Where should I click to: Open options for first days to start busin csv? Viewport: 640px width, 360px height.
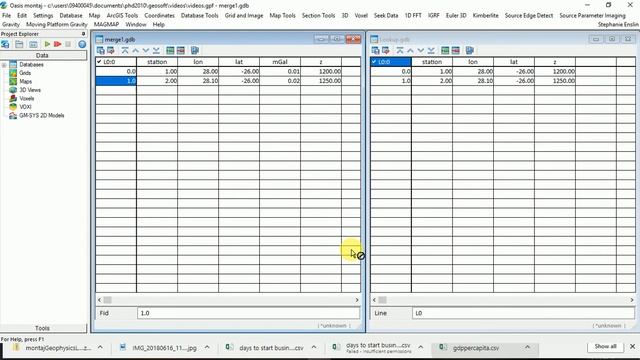pyautogui.click(x=314, y=347)
